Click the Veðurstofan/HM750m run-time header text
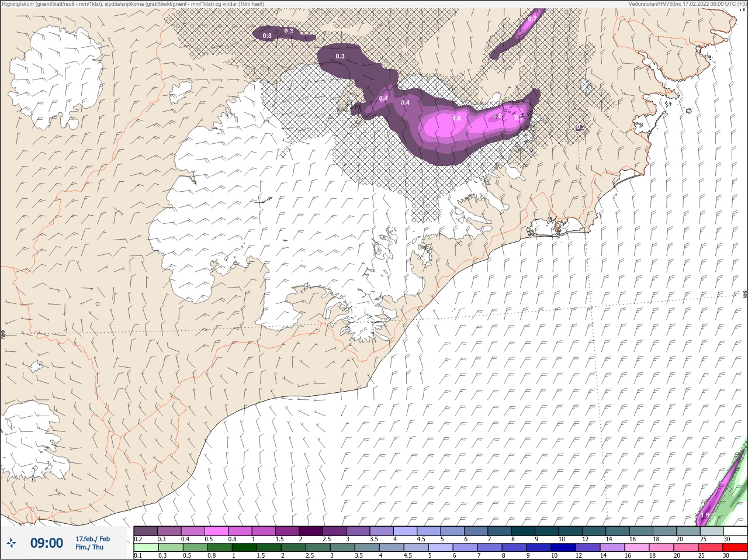Viewport: 748px width, 560px height. pyautogui.click(x=687, y=4)
